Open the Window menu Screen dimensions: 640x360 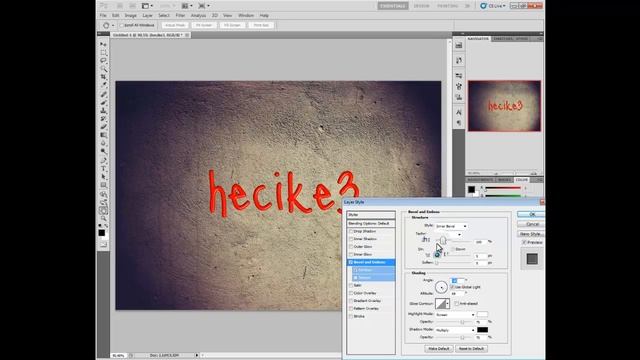click(246, 16)
